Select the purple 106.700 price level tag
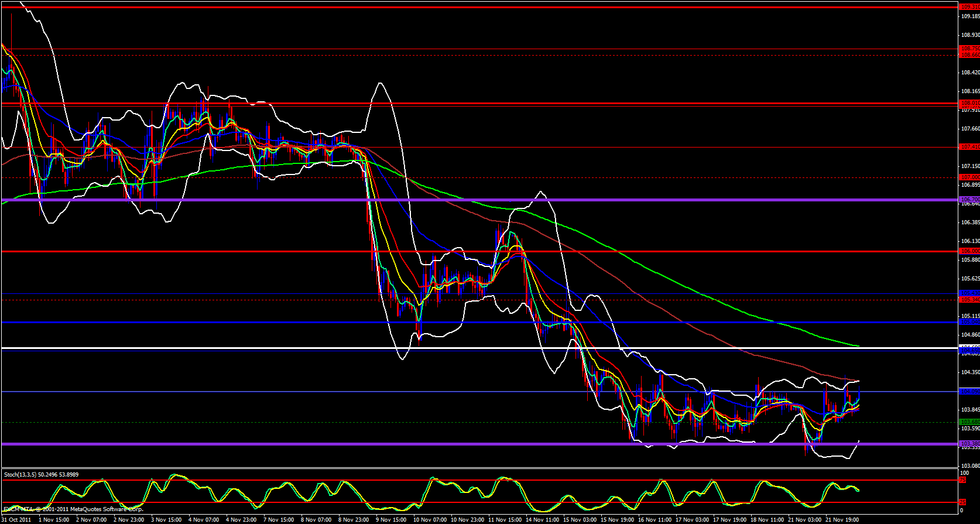This screenshot has height=524, width=980. pyautogui.click(x=969, y=200)
